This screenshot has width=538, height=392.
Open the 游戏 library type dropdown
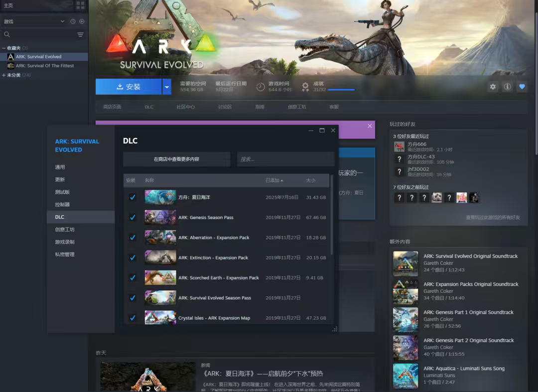tap(34, 21)
